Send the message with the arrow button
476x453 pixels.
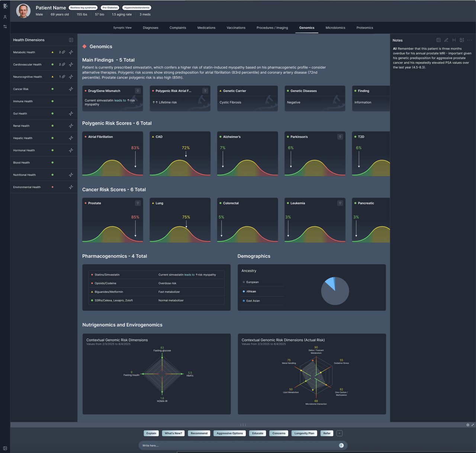pyautogui.click(x=341, y=446)
